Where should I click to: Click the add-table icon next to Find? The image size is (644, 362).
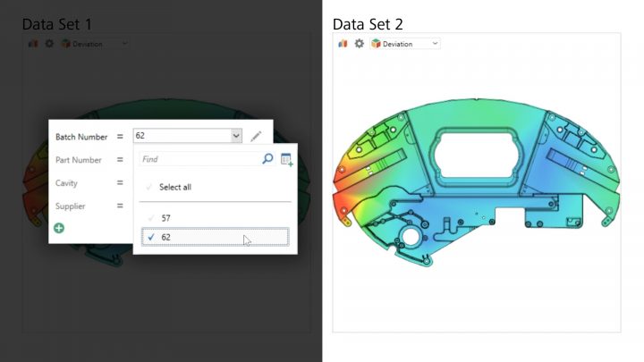click(286, 159)
